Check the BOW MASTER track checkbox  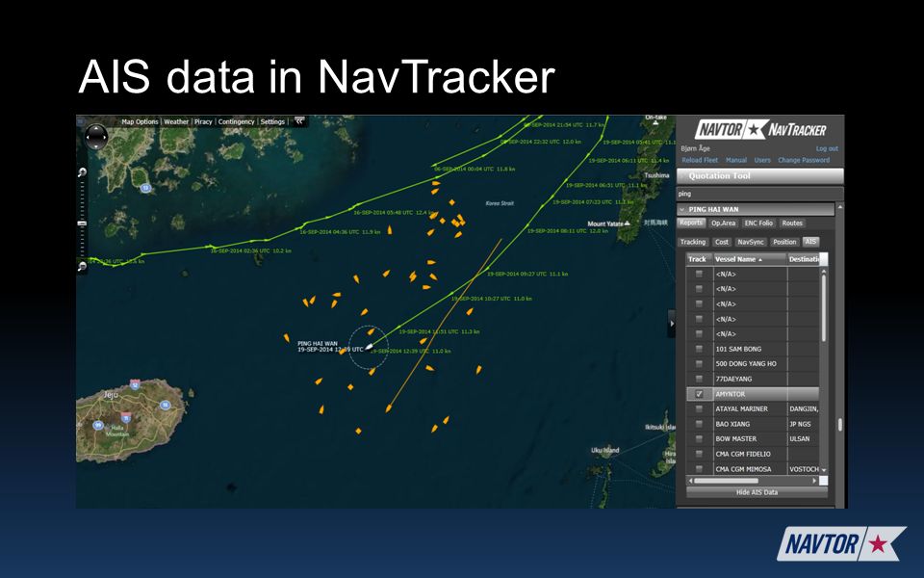[700, 439]
